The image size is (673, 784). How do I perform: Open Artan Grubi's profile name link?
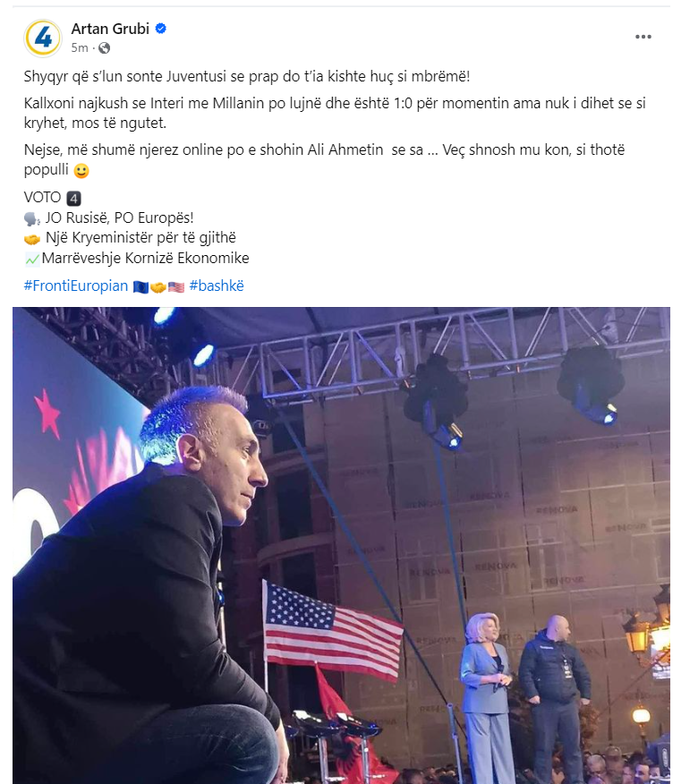tap(110, 29)
